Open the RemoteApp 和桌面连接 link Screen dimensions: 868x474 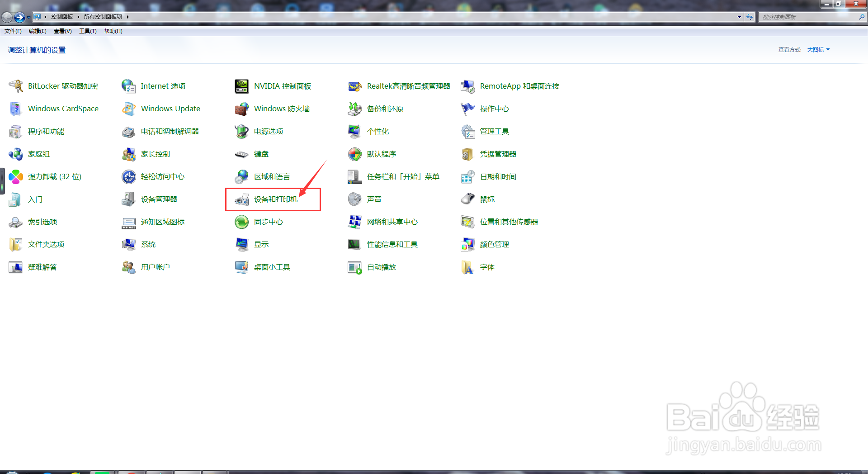519,86
